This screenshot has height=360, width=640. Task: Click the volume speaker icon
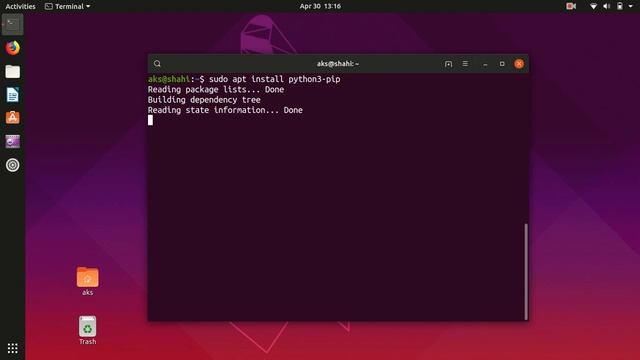point(607,6)
